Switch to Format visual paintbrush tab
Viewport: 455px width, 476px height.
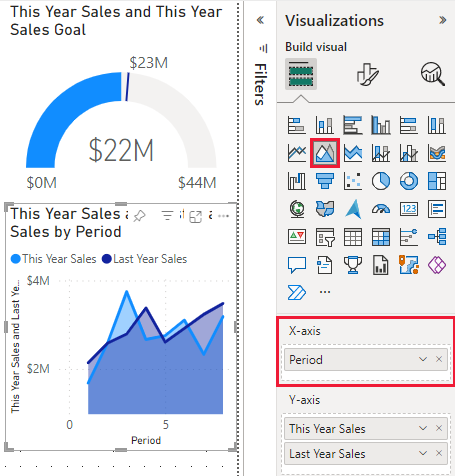(367, 74)
